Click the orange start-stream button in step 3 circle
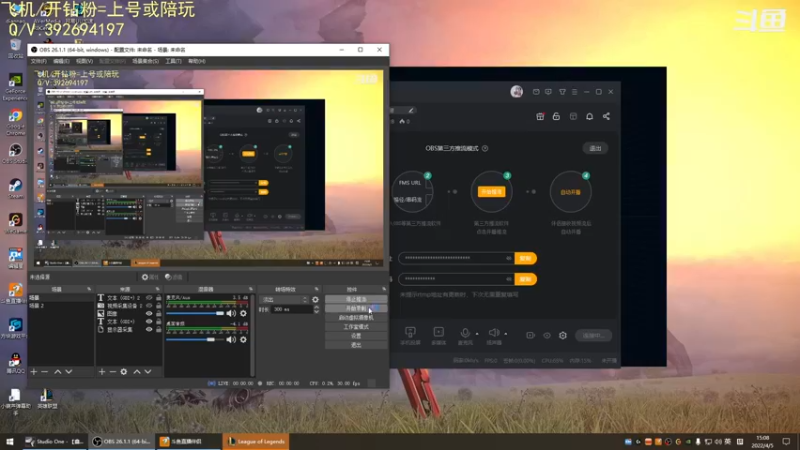800x450 pixels. coord(491,192)
